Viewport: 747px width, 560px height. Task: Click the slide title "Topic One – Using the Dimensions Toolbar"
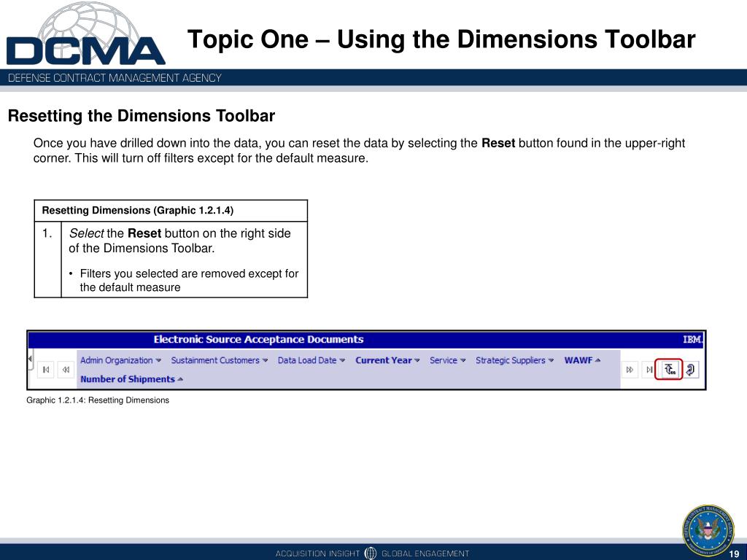point(441,39)
